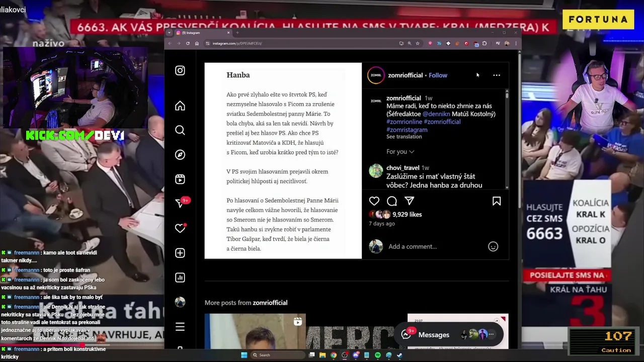
Task: View the 9,929 likes list
Action: [407, 214]
